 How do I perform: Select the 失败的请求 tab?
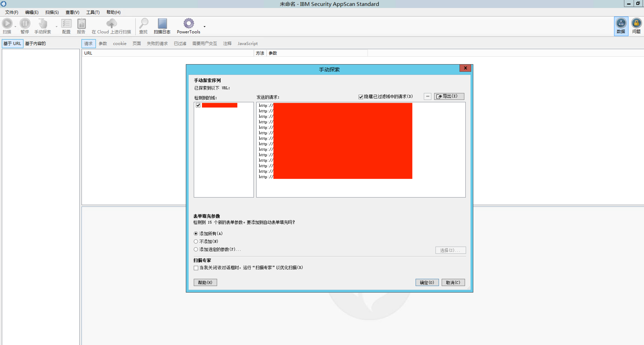tap(157, 43)
